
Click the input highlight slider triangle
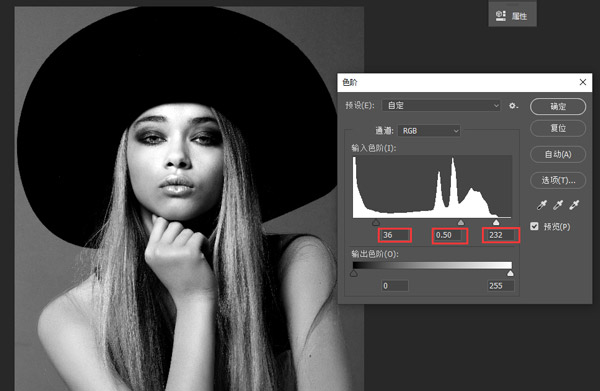(x=496, y=222)
